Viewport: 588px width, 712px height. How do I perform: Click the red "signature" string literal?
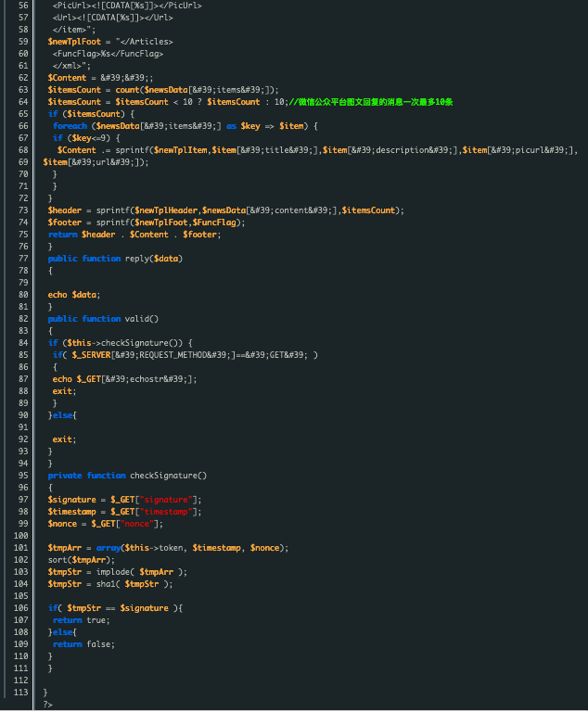[166, 500]
